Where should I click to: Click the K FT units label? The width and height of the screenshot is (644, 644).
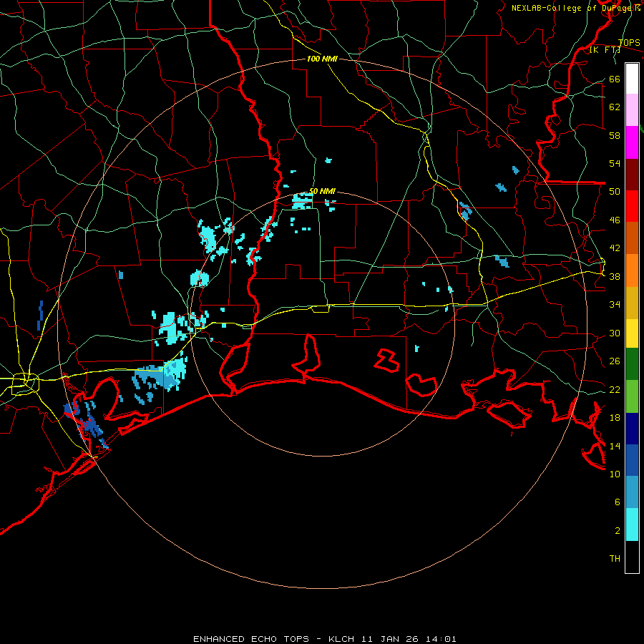coord(605,49)
